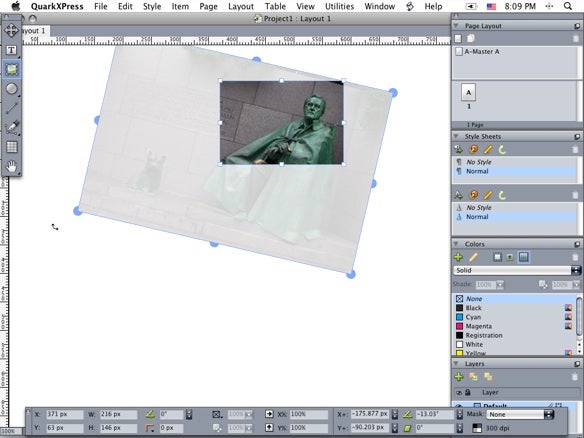Image resolution: width=584 pixels, height=438 pixels.
Task: Select the Magenta color swatch
Action: [460, 326]
